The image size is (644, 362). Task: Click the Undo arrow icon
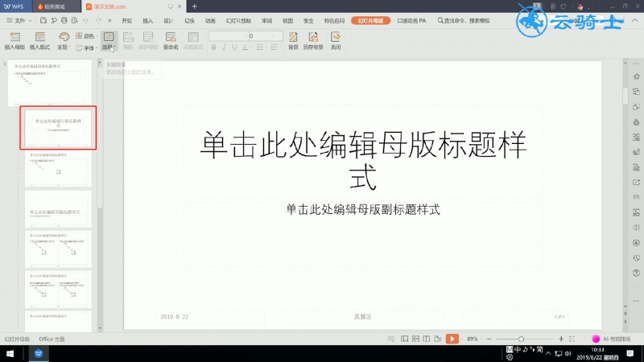[85, 21]
